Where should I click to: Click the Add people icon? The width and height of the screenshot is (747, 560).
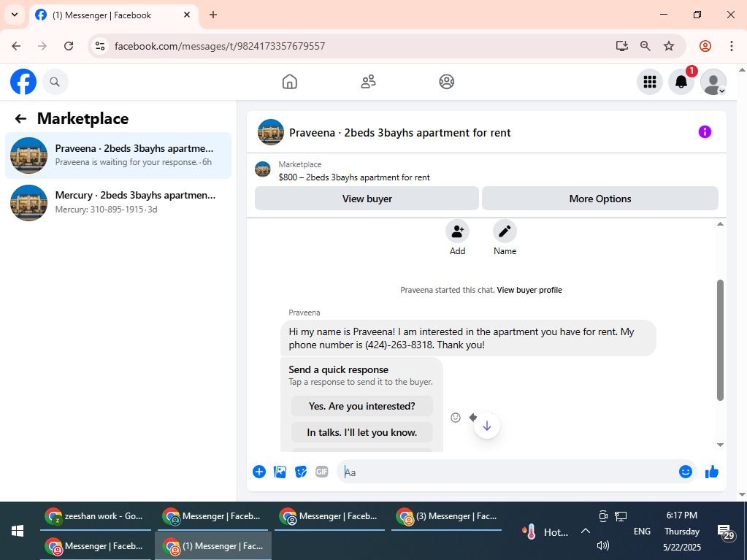coord(457,231)
